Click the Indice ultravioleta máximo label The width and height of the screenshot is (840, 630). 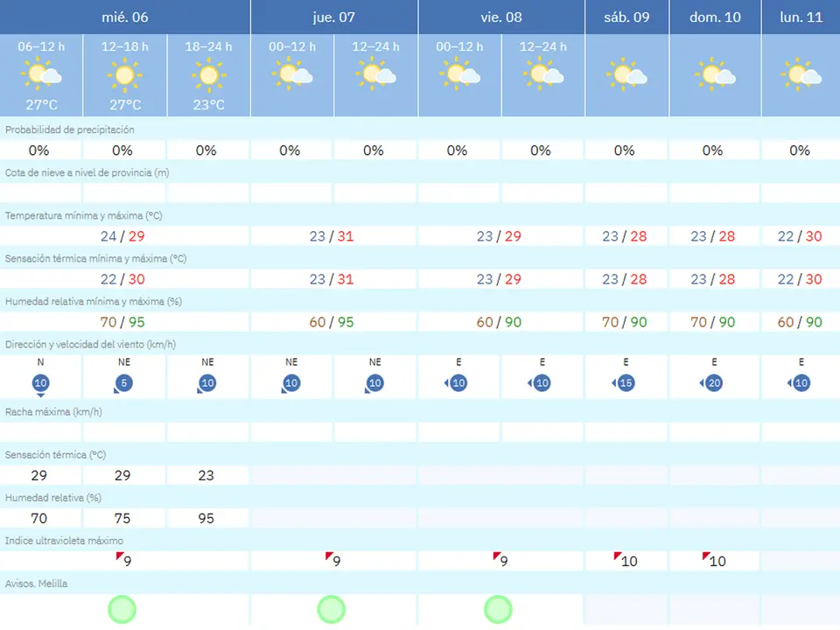click(x=64, y=541)
